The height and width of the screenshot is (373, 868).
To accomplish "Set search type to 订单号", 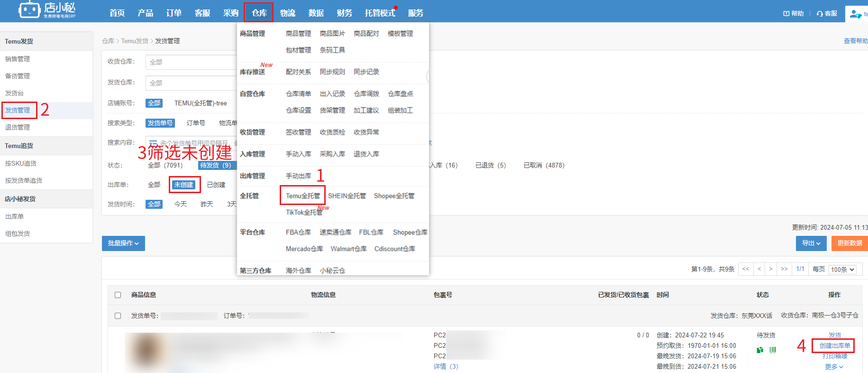I will (196, 123).
